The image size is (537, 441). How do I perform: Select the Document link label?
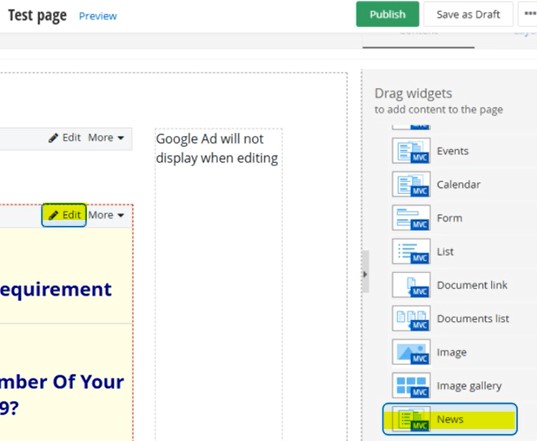point(472,285)
